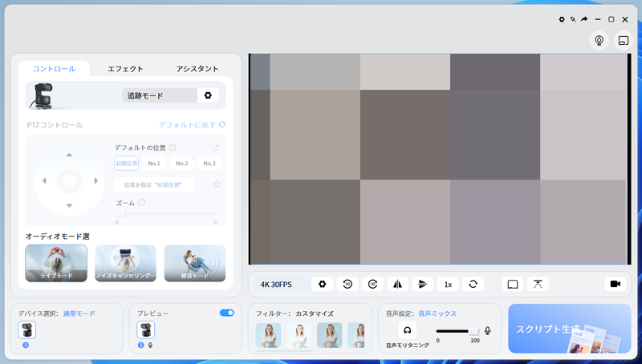The image size is (642, 364).
Task: Tilt camera down with PTZ arrow
Action: pyautogui.click(x=69, y=206)
